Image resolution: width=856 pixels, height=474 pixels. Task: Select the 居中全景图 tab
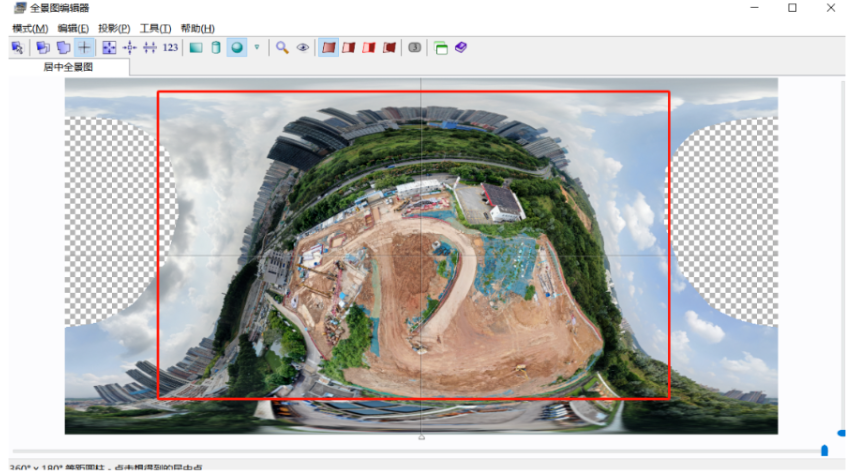pos(69,67)
